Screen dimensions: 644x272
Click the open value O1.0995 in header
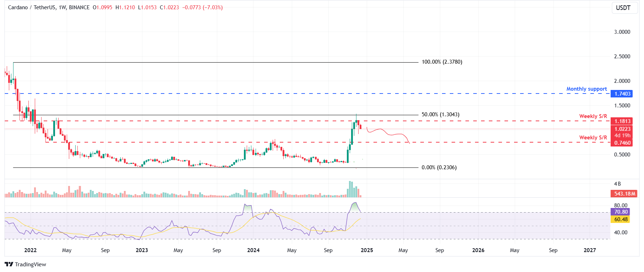tap(103, 7)
